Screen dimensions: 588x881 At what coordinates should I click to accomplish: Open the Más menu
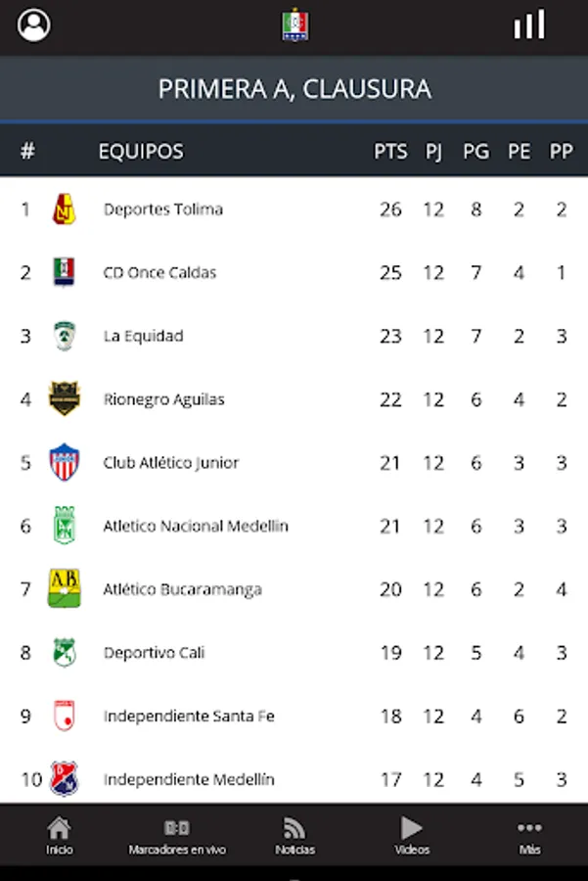(x=529, y=836)
